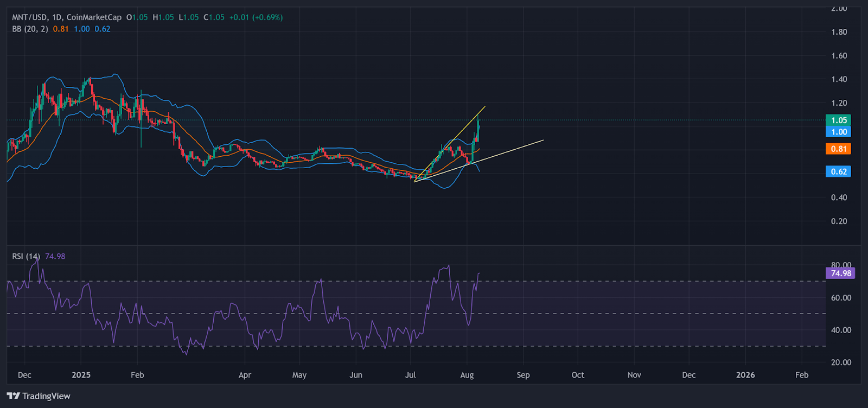This screenshot has height=408, width=868.
Task: Click the Sep label on time axis
Action: pos(523,375)
